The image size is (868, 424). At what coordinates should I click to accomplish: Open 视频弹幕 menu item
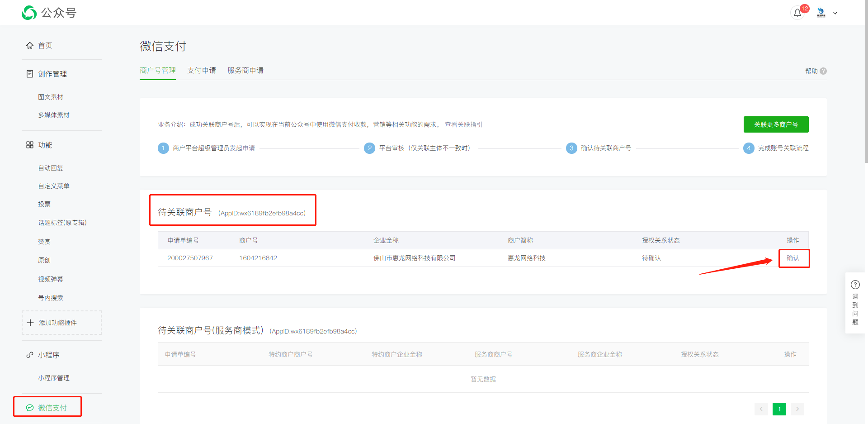[x=51, y=279]
